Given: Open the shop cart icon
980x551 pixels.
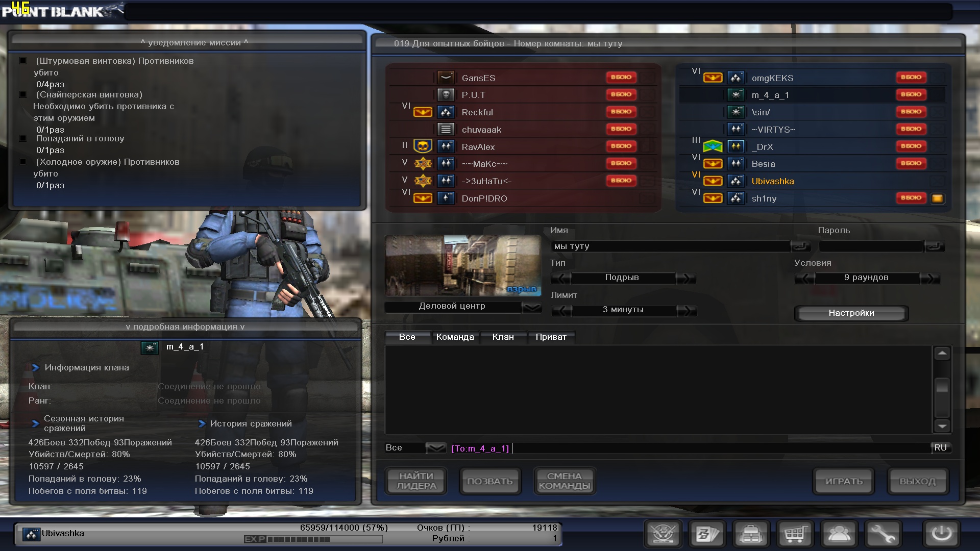Looking at the screenshot, I should (x=795, y=534).
